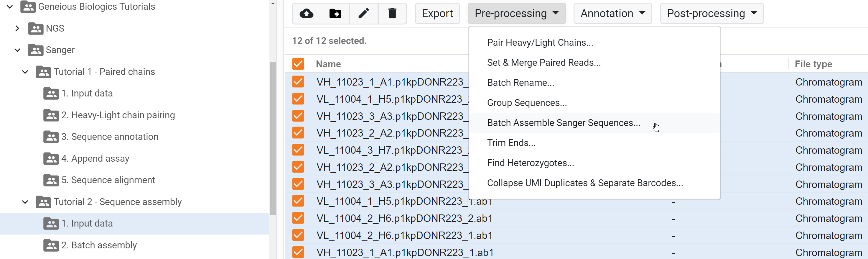The width and height of the screenshot is (868, 259).
Task: Close the Pre-processing dropdown menu
Action: 517,14
